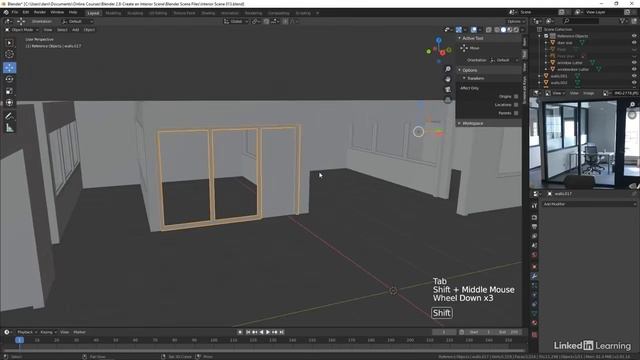Open the Particles properties tab icon
Viewport: 640px width, 360px height.
click(x=534, y=286)
